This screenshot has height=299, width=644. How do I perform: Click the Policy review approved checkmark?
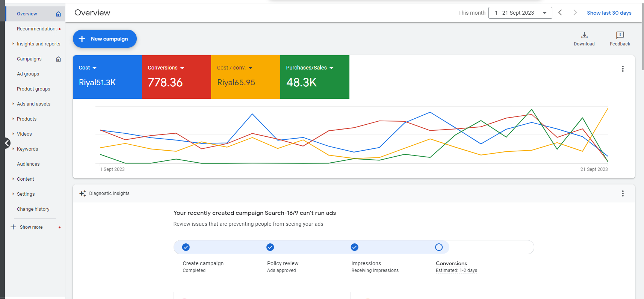[x=270, y=247]
